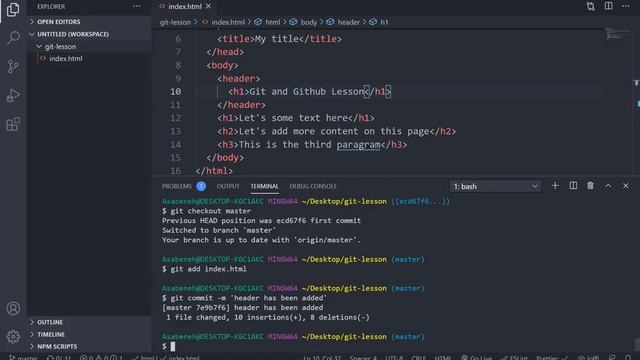Open the Search view in activity bar
This screenshot has width=640, height=360.
pyautogui.click(x=13, y=38)
